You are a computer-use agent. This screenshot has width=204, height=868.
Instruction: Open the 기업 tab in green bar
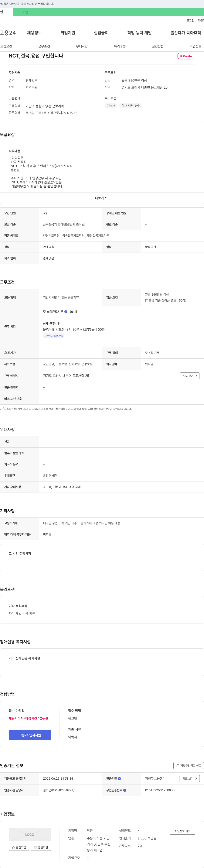tap(25, 12)
